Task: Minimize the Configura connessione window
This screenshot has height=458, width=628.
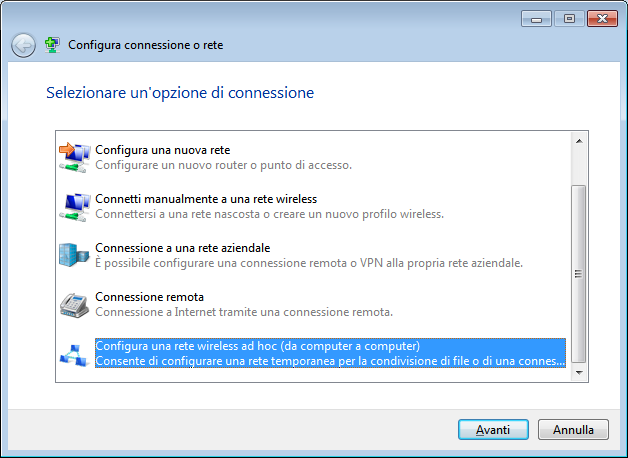Action: coord(536,19)
